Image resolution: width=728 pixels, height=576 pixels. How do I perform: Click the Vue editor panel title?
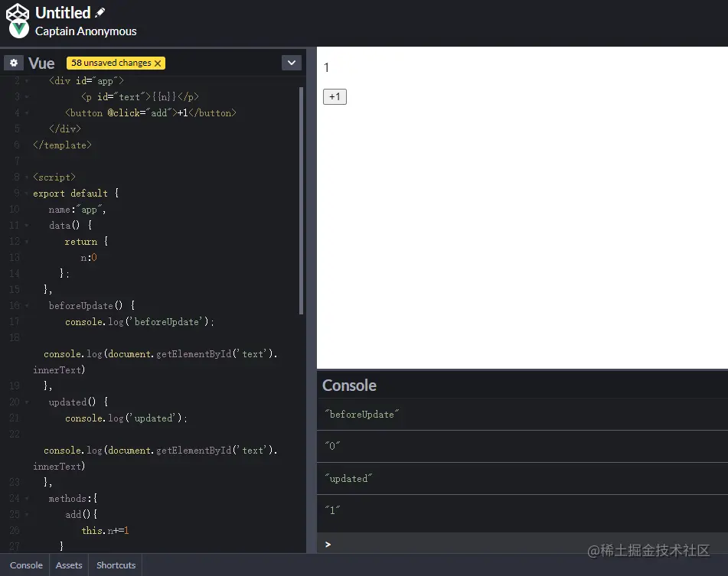pyautogui.click(x=41, y=63)
